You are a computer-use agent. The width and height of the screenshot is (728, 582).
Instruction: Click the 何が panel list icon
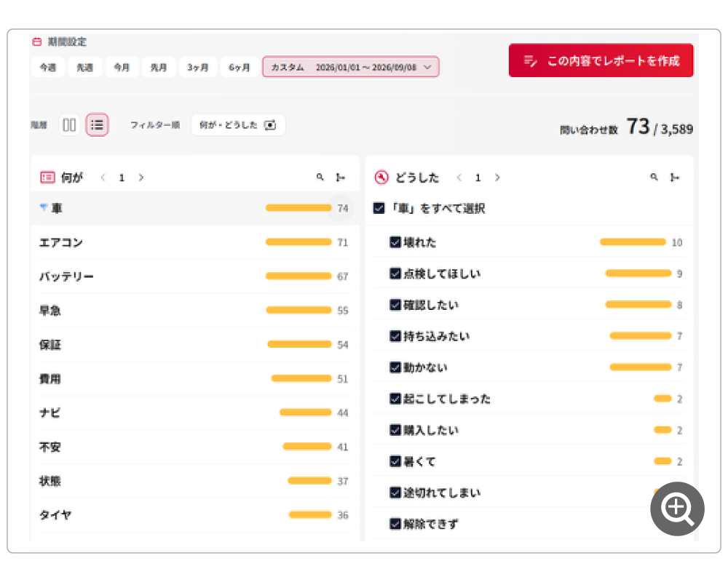pos(47,178)
